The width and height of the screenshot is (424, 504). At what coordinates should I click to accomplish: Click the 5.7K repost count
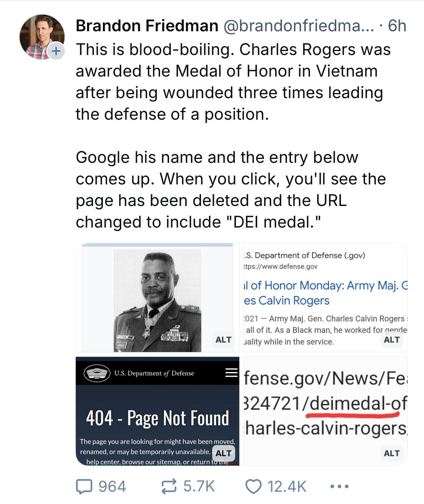coord(199,486)
